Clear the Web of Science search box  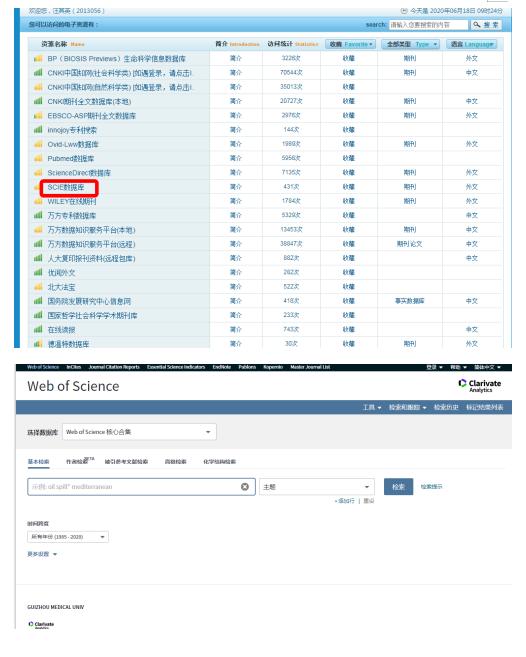click(x=245, y=486)
